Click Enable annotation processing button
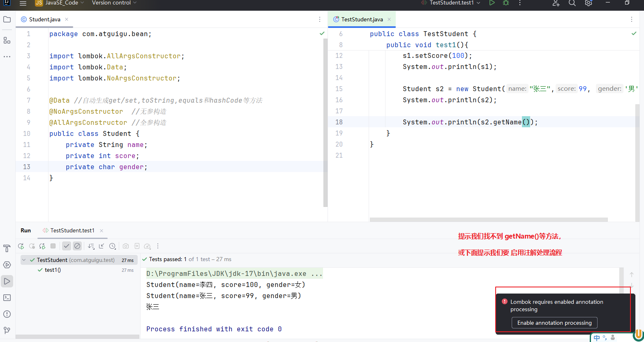Viewport: 644px width, 342px height. pos(554,323)
